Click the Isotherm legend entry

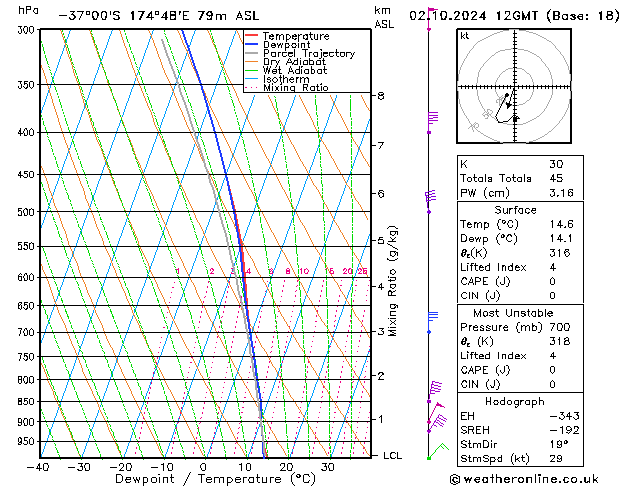[277, 79]
